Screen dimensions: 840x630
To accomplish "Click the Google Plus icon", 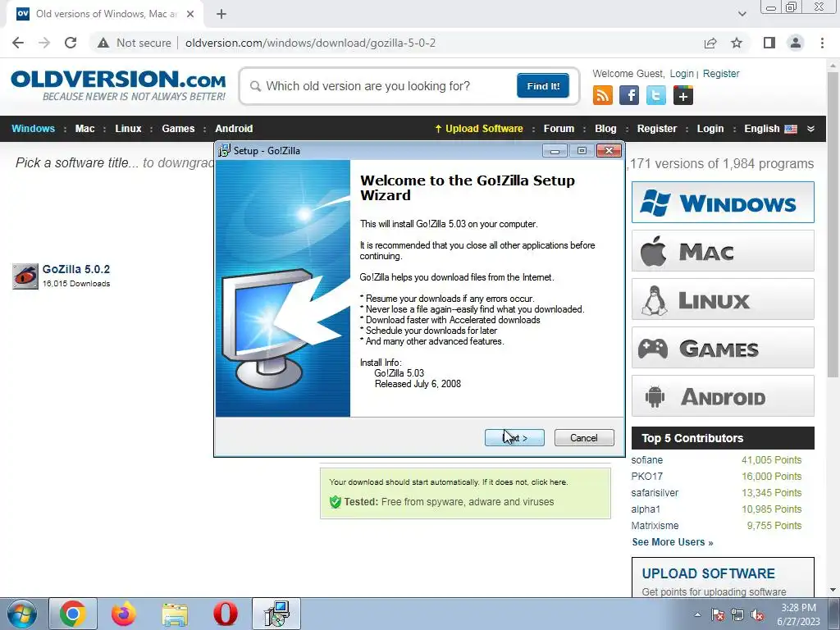I will point(683,96).
